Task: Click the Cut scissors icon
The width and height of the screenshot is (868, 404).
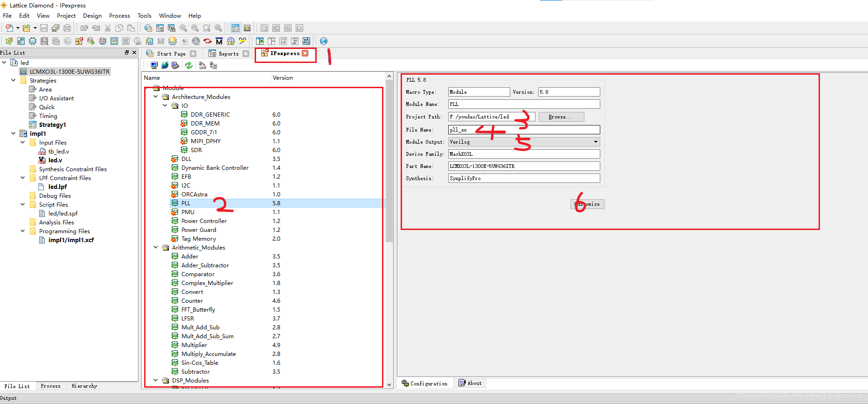Action: (x=108, y=28)
